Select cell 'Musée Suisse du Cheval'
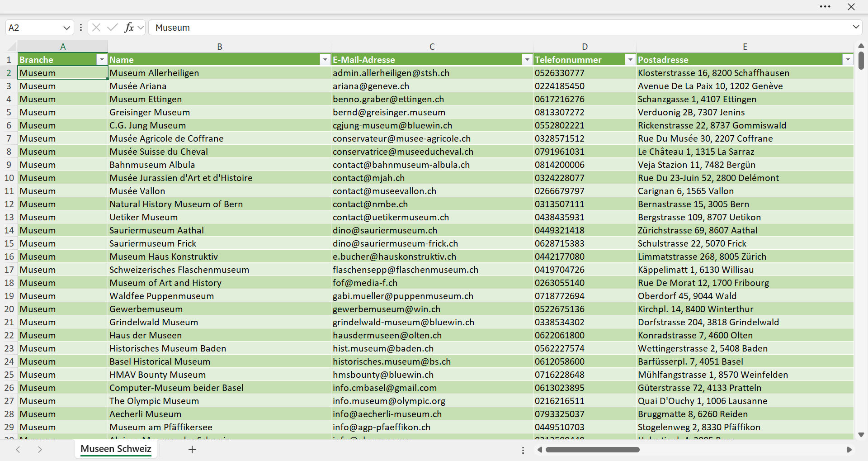This screenshot has width=868, height=461. point(220,152)
